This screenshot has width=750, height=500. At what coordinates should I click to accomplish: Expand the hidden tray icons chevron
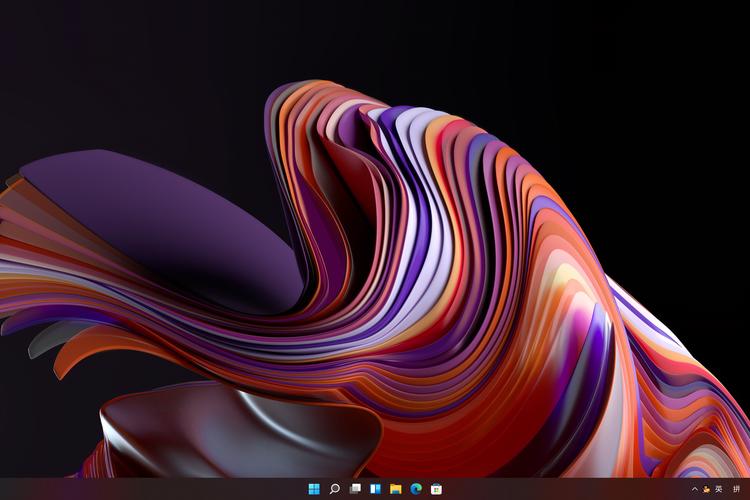[x=695, y=489]
